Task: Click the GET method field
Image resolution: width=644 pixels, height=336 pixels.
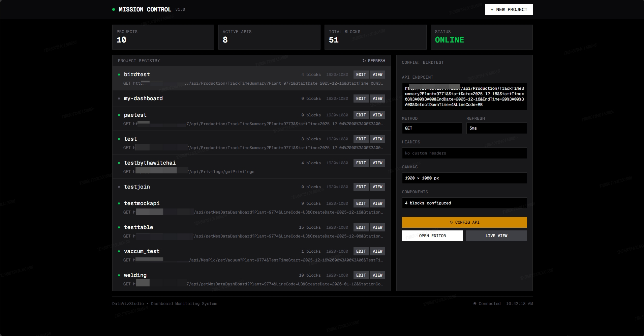Action: (432, 128)
